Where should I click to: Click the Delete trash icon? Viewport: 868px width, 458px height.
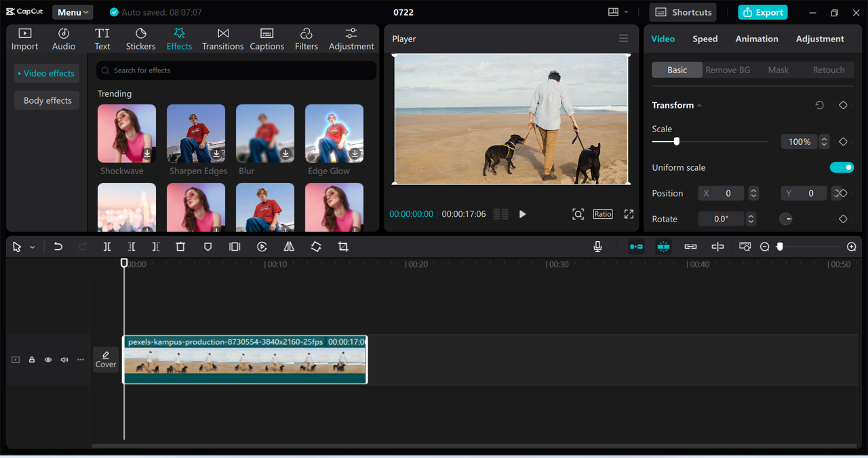[180, 247]
